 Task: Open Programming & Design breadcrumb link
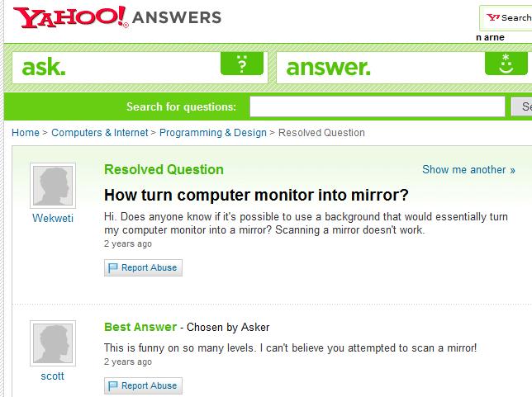click(213, 133)
